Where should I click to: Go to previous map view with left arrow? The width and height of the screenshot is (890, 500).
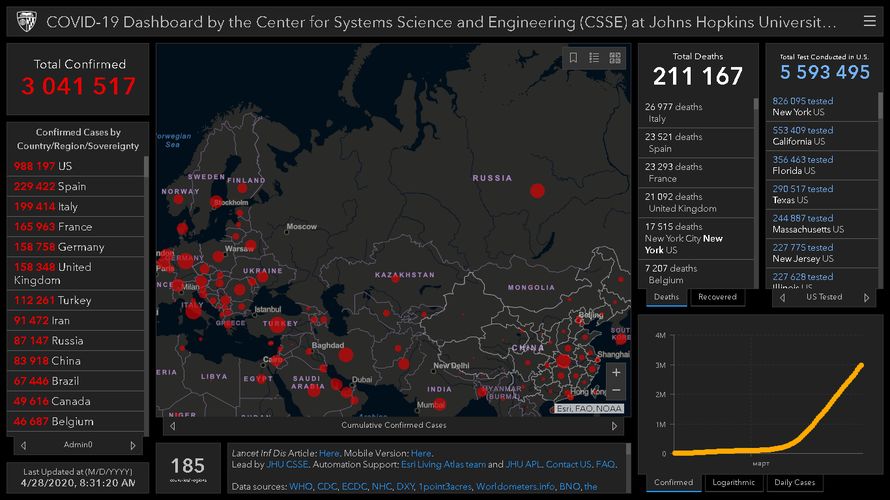pyautogui.click(x=171, y=426)
